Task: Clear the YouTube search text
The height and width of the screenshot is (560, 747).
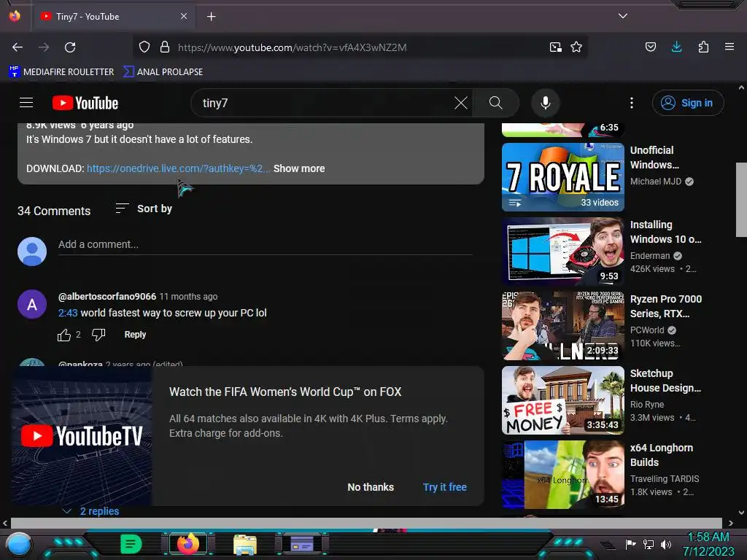Action: coord(461,103)
